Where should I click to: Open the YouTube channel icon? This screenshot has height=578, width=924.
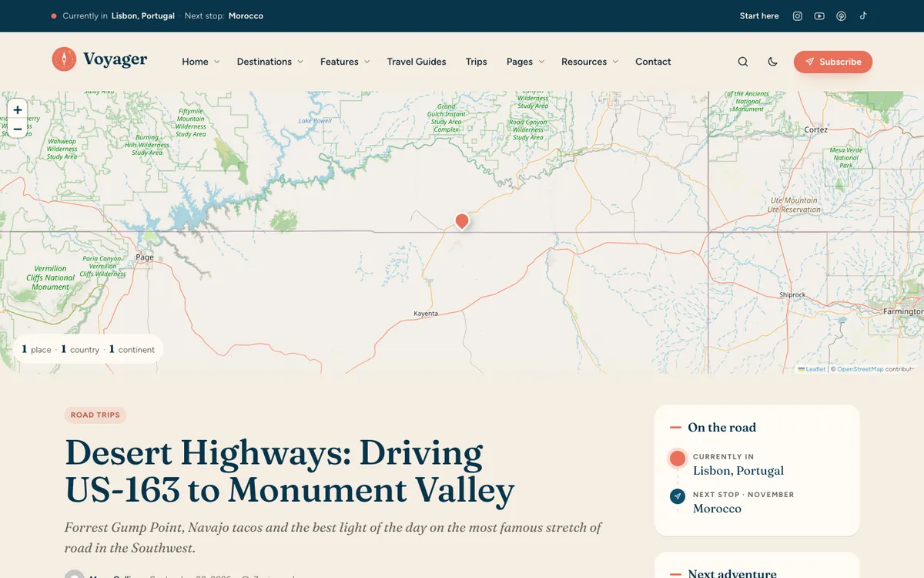point(819,16)
